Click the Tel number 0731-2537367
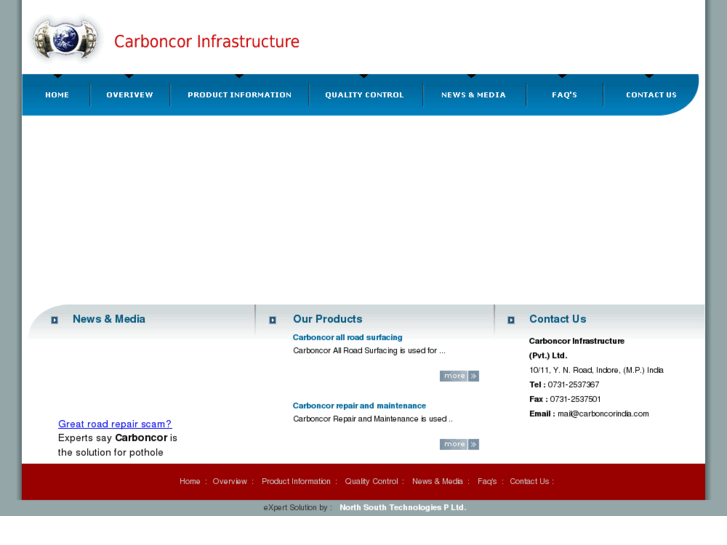The image size is (727, 545). coord(574,385)
